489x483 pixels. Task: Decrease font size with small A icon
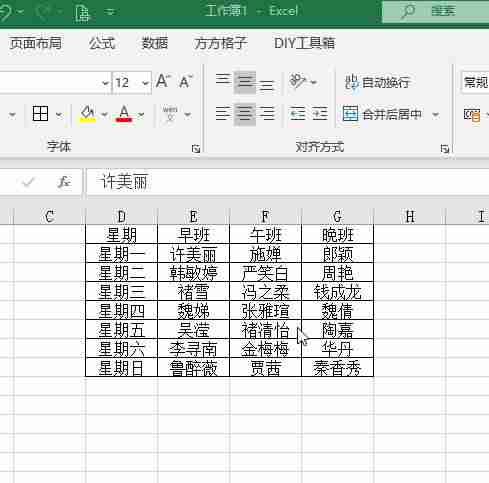(x=185, y=82)
